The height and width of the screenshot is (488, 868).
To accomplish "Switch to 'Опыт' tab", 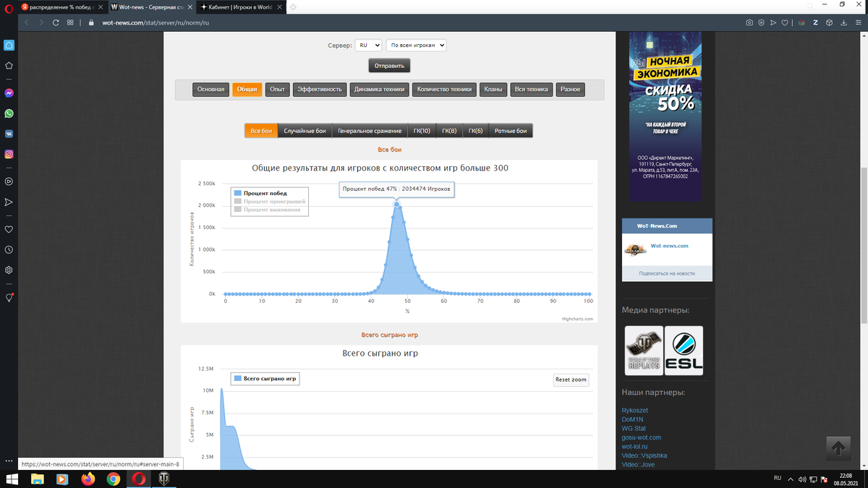I will click(x=277, y=90).
